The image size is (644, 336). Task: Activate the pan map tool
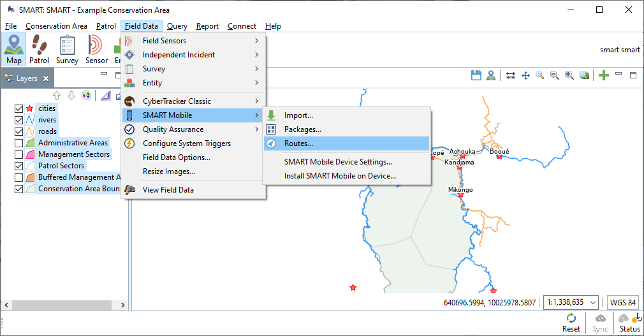tap(525, 75)
